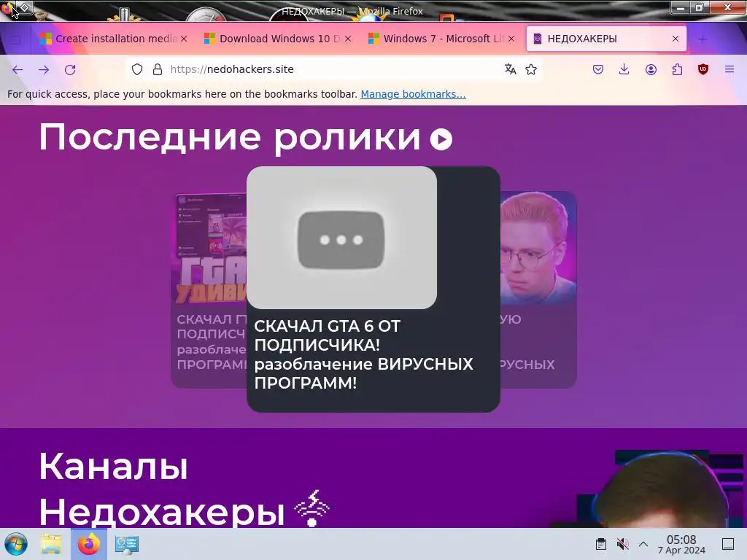Viewport: 747px width, 560px height.
Task: Reload the nedohackers.site page
Action: (70, 69)
